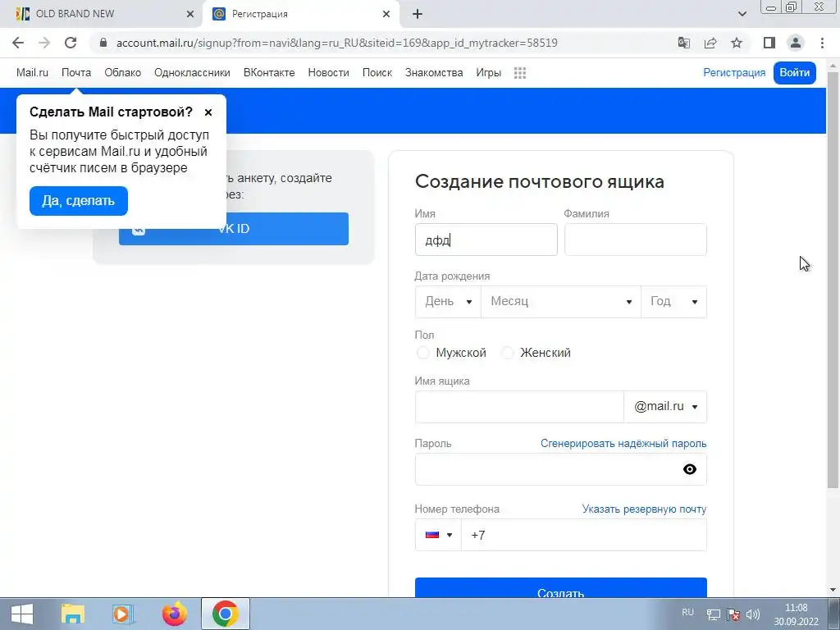This screenshot has width=840, height=630.
Task: Click the Фамилия input field
Action: coord(636,240)
